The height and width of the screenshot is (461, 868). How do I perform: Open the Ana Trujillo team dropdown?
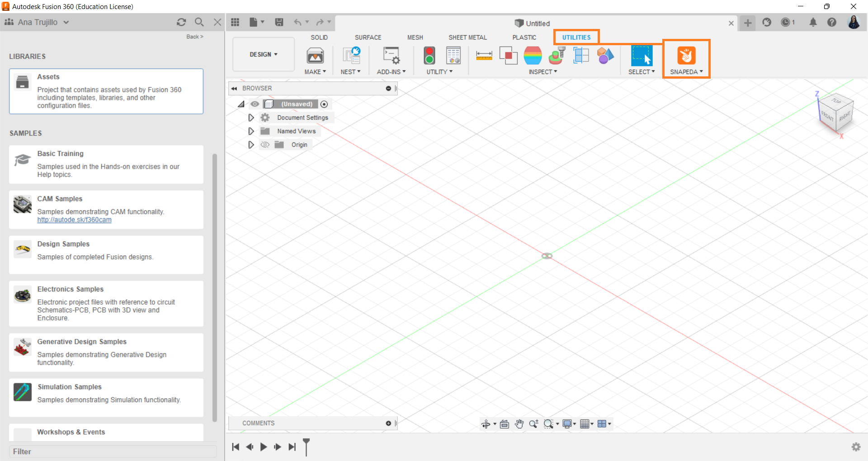(x=37, y=22)
